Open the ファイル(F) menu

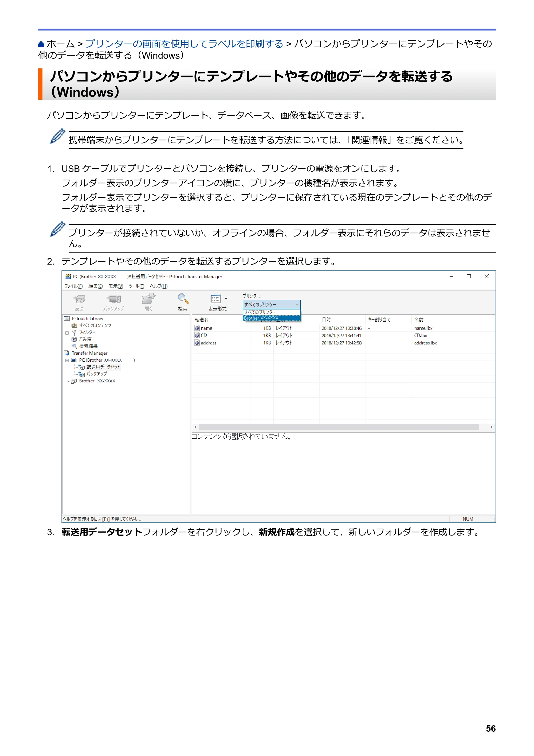click(x=73, y=286)
